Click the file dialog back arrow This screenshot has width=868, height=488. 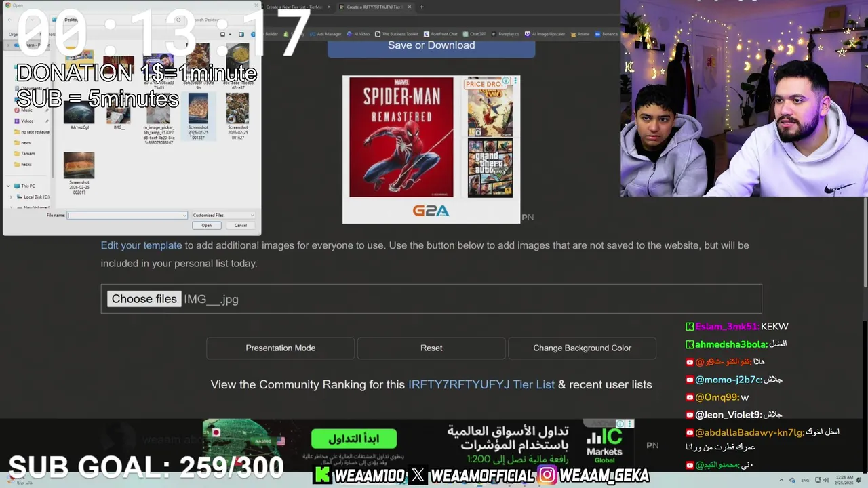(9, 20)
